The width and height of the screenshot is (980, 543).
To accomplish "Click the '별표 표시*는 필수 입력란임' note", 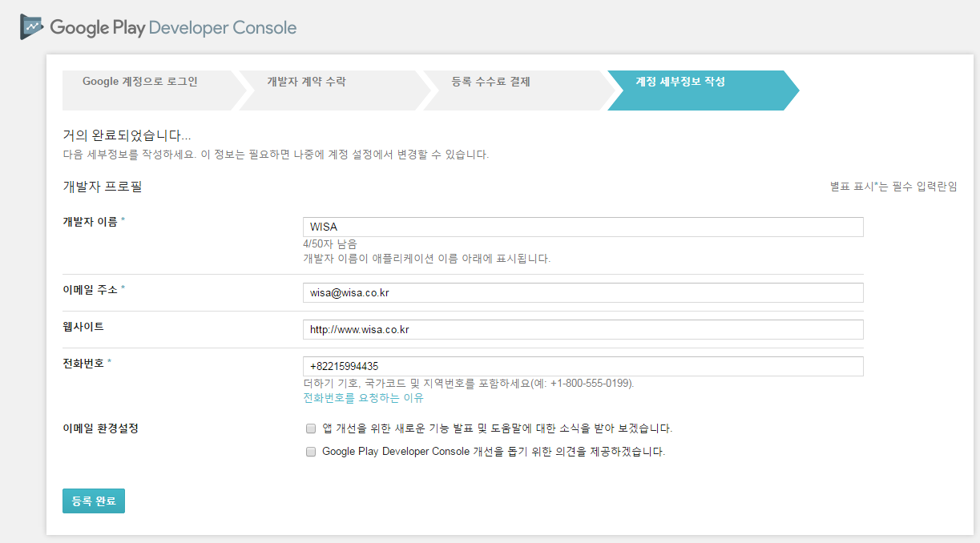I will 893,187.
